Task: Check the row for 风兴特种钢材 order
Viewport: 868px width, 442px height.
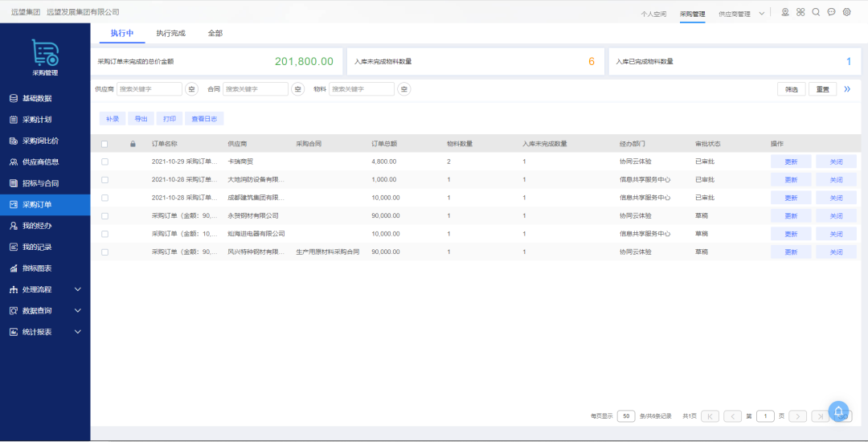Action: pyautogui.click(x=104, y=252)
